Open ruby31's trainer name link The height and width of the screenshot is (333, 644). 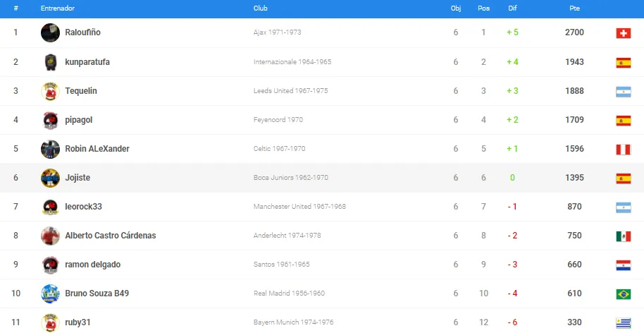click(x=78, y=322)
